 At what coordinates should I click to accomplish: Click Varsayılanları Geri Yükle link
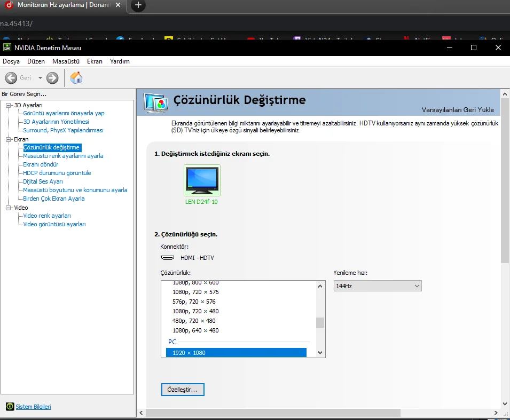pyautogui.click(x=458, y=110)
